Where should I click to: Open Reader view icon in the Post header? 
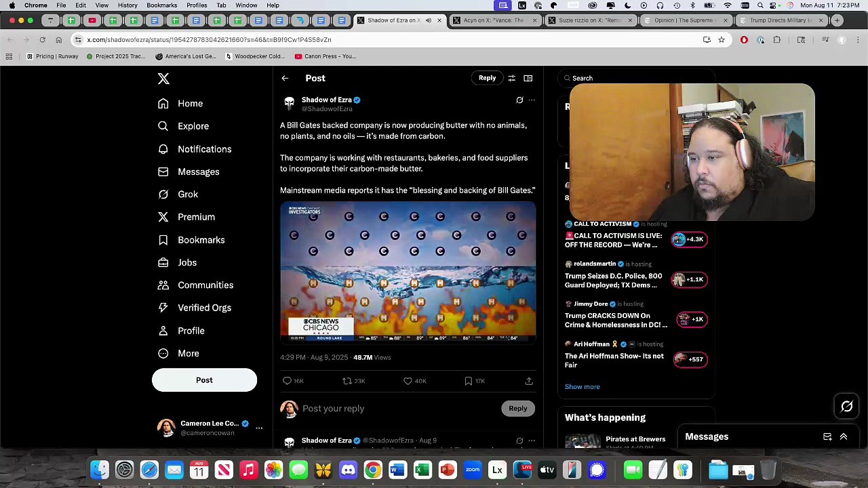tap(528, 78)
